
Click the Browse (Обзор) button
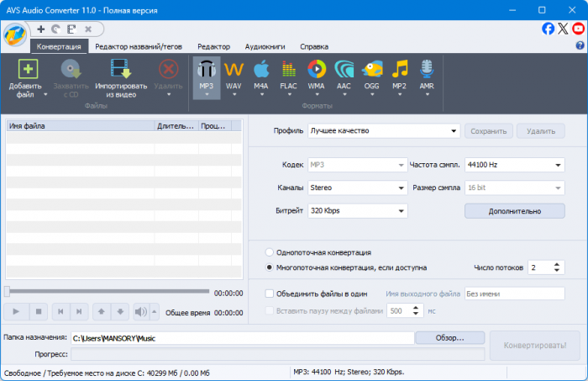(x=449, y=338)
